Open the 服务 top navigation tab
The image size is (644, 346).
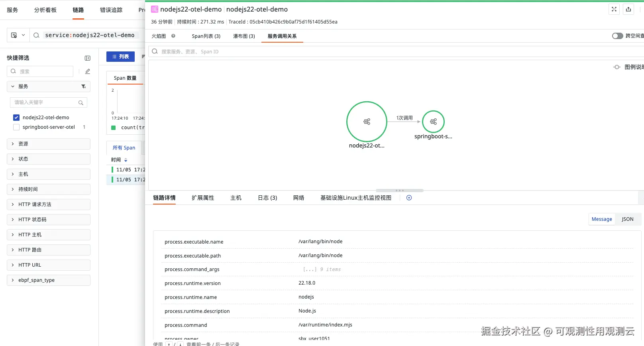tap(12, 10)
